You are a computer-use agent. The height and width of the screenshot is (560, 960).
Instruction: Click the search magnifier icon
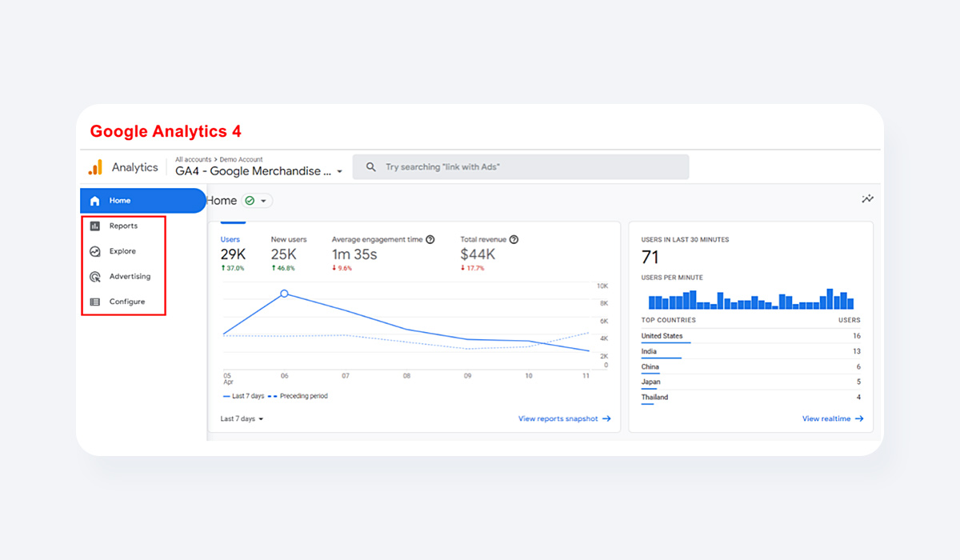(x=370, y=167)
